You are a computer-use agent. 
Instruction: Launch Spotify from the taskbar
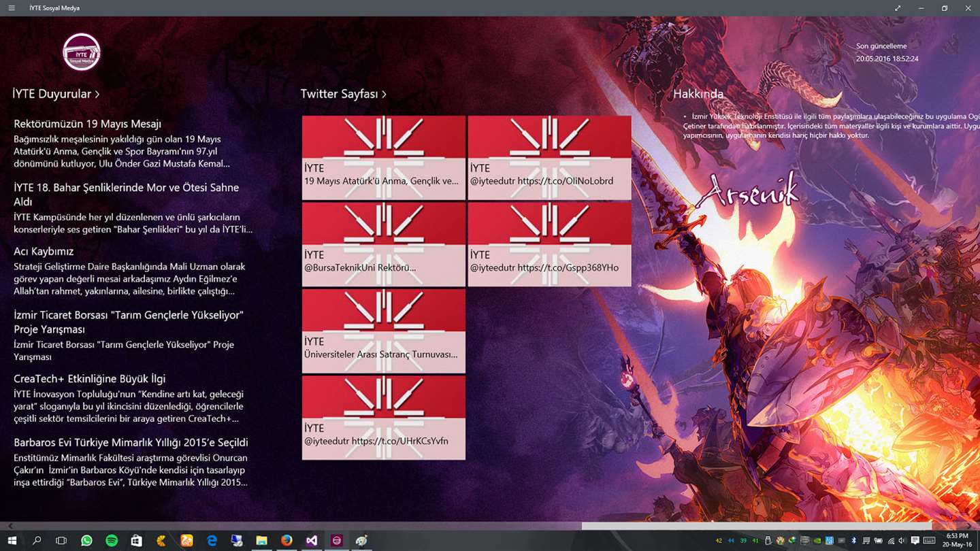pos(112,541)
